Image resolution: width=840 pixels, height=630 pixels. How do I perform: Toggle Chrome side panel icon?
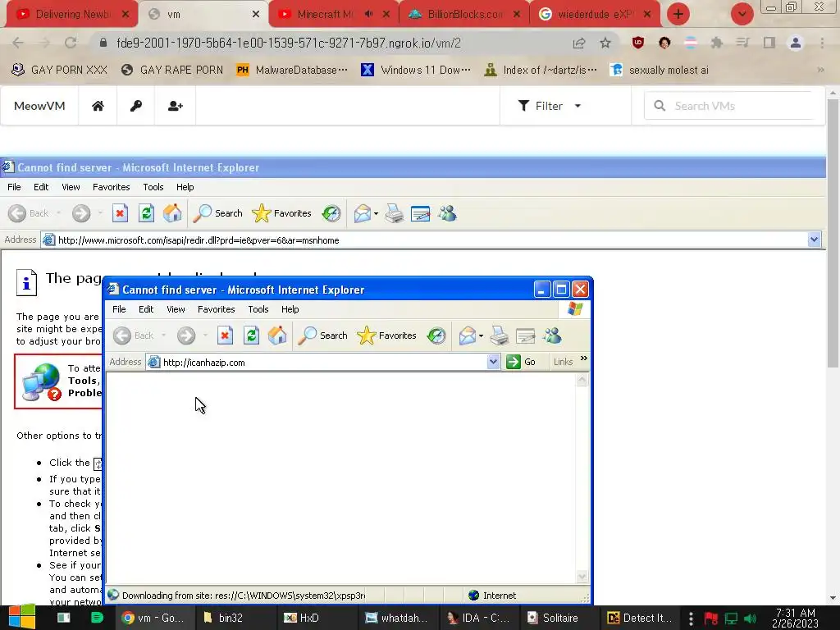click(769, 43)
